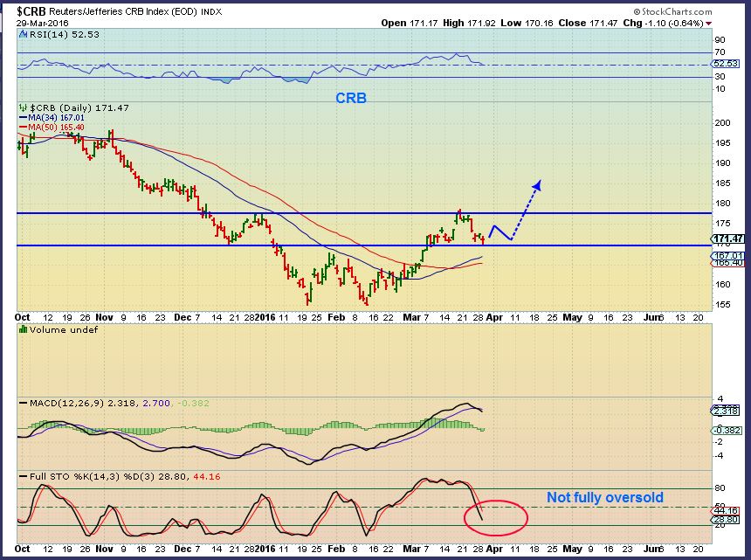Click the red 44.16 stochastic %D legend value
Screen dimensions: 751x560
point(206,476)
